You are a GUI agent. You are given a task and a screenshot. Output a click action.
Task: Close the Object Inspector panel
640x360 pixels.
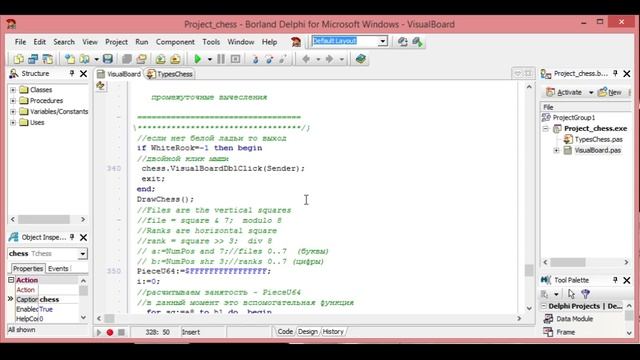coord(83,238)
